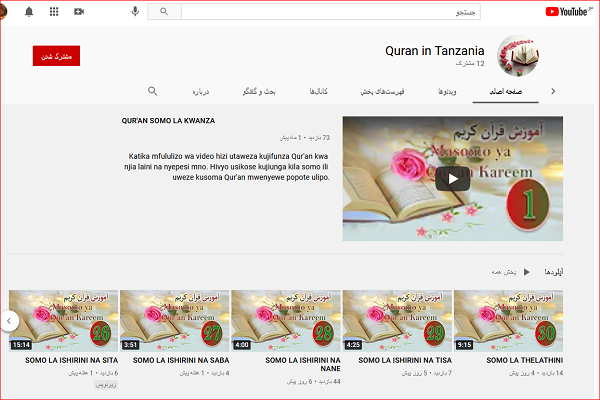The image size is (600, 400).
Task: Go to YouTube home via logo
Action: coord(565,11)
